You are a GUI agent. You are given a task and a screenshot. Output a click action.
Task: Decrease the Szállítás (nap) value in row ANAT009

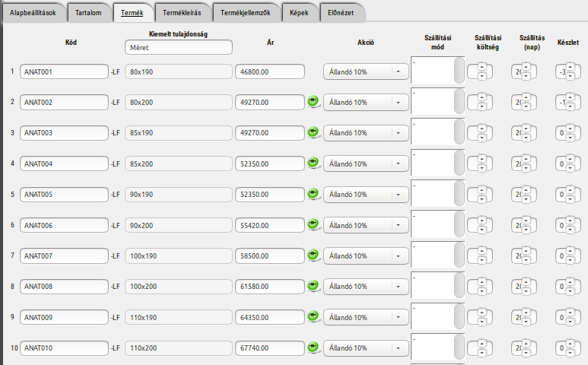[x=526, y=322]
